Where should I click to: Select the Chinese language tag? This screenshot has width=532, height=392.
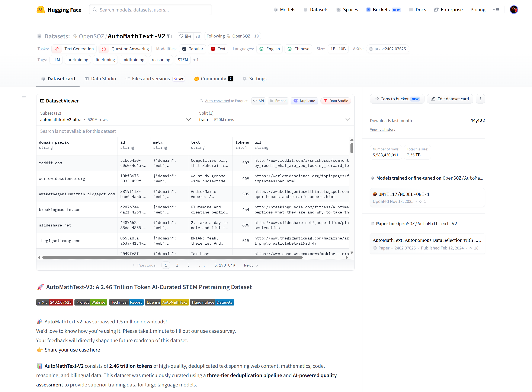point(298,49)
